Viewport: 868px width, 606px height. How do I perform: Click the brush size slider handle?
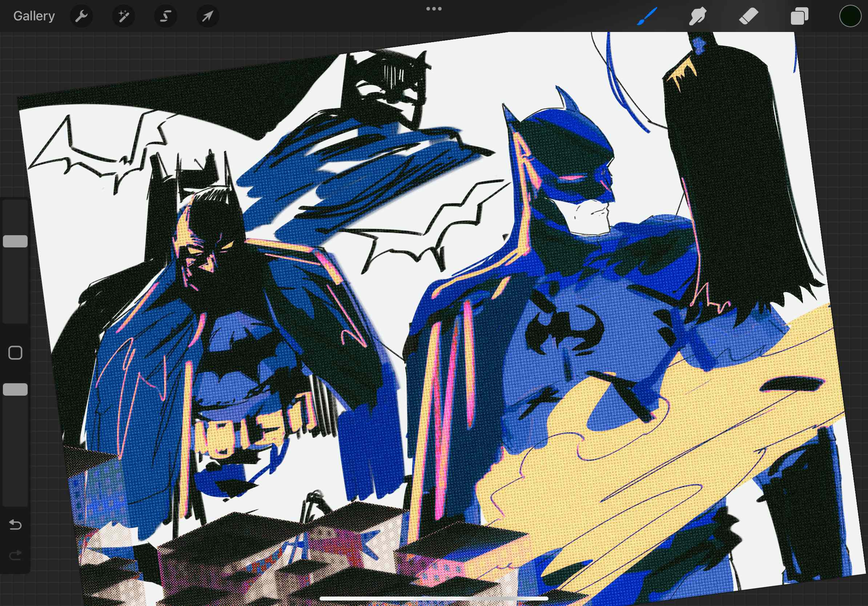point(15,241)
